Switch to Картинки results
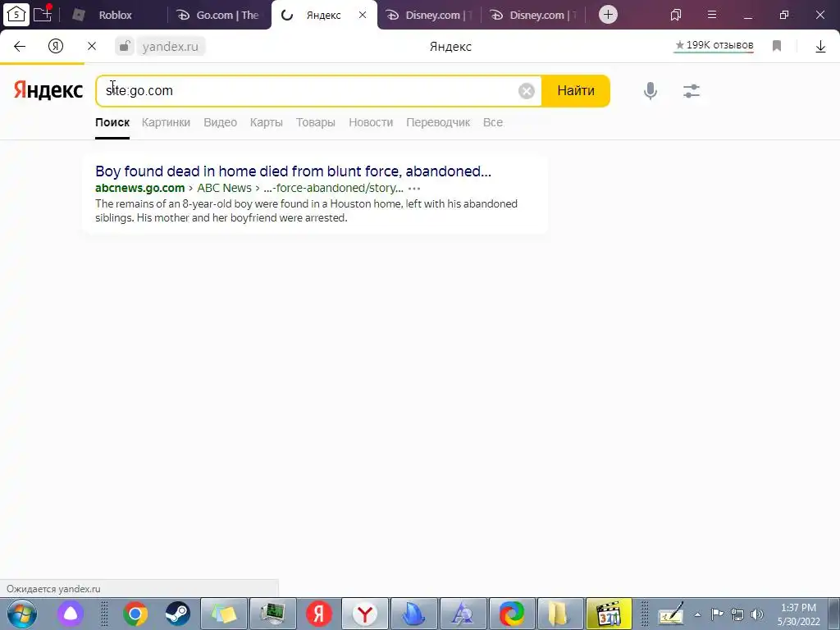840x630 pixels. point(166,123)
